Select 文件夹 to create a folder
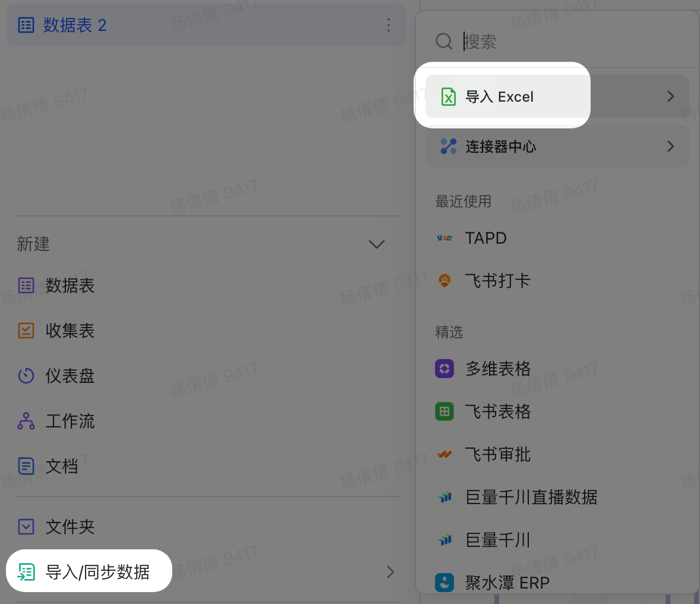The width and height of the screenshot is (700, 604). [70, 527]
